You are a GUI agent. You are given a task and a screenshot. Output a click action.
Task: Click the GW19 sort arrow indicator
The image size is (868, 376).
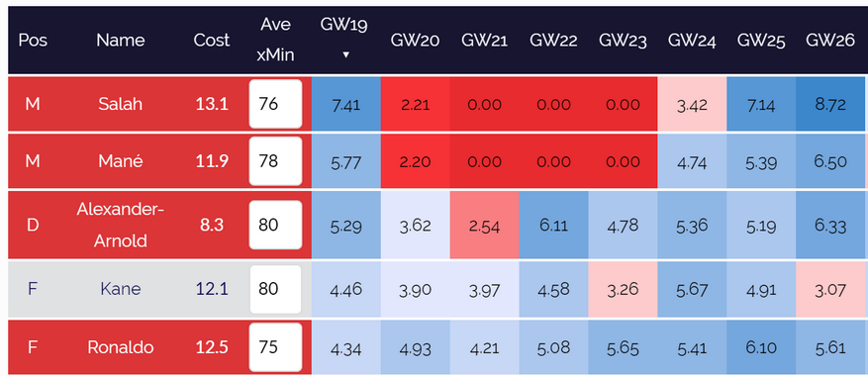click(345, 54)
